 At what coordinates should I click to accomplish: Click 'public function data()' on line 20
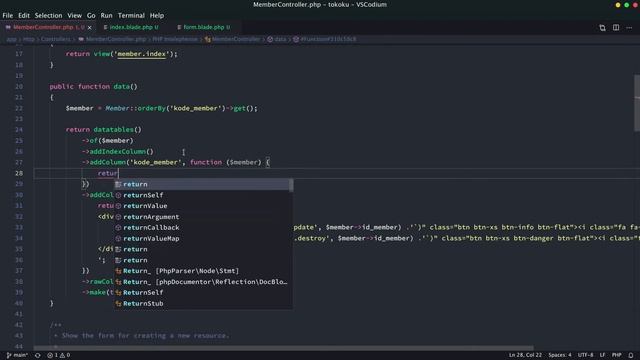(x=93, y=87)
